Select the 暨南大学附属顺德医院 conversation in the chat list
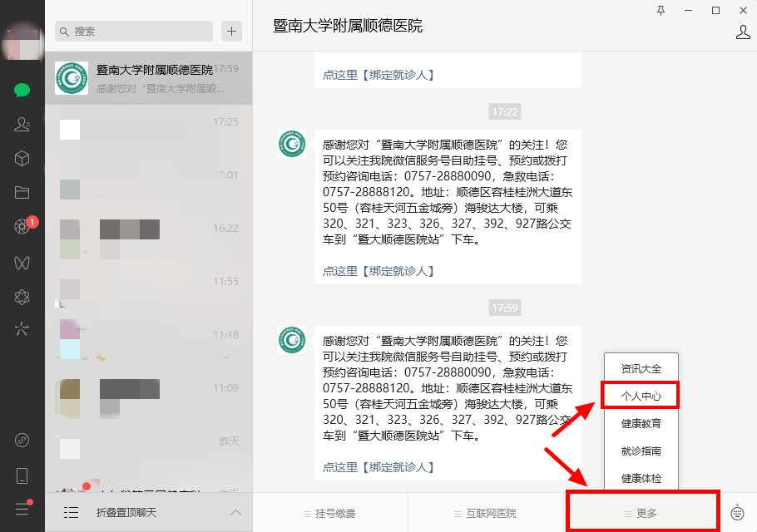The width and height of the screenshot is (757, 532). [149, 78]
